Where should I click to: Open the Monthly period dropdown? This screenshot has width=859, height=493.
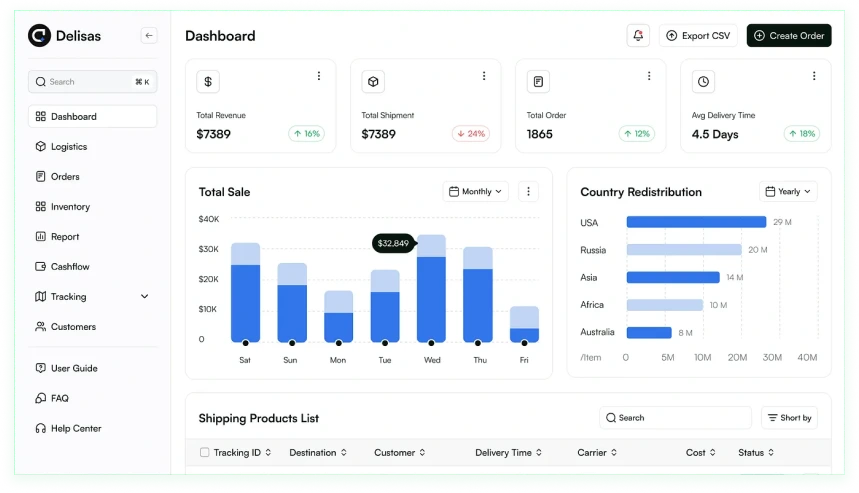tap(476, 192)
